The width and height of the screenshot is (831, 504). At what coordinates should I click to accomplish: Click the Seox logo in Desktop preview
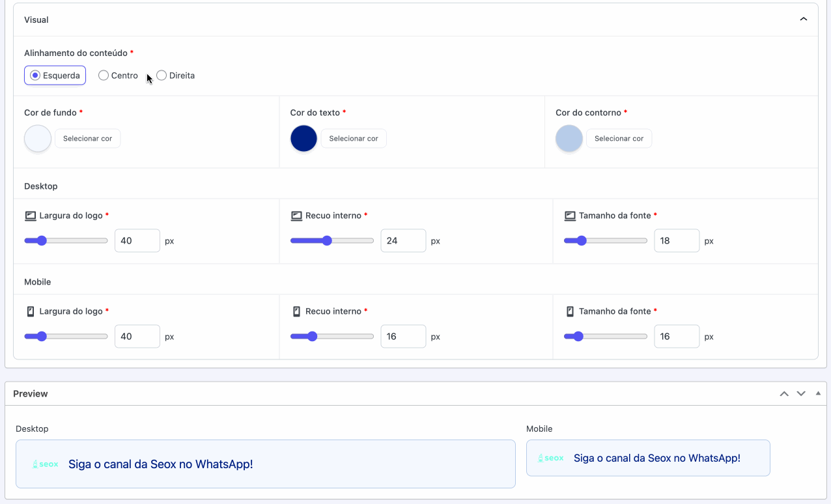point(46,464)
